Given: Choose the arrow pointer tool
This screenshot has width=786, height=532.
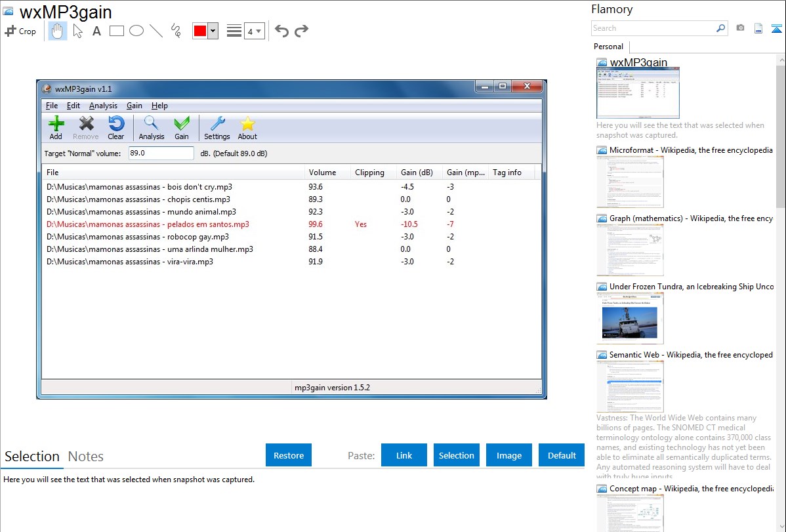Looking at the screenshot, I should (x=77, y=31).
